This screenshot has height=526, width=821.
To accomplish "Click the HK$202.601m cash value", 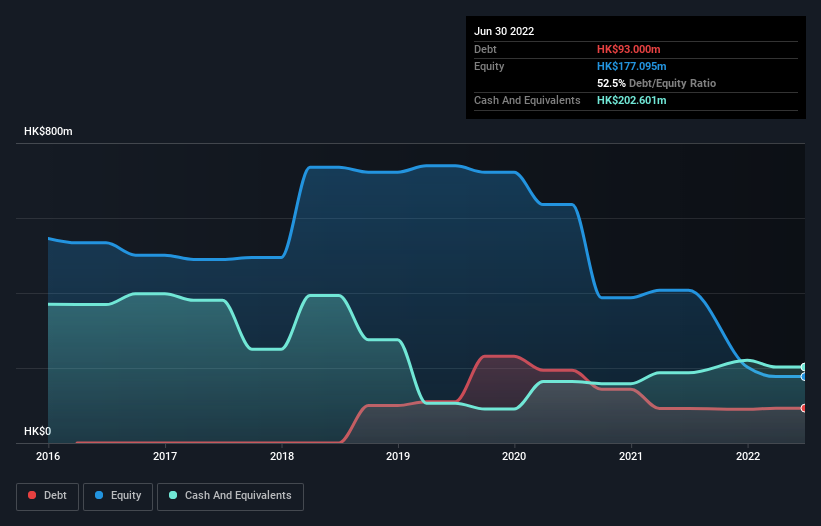I will 631,100.
